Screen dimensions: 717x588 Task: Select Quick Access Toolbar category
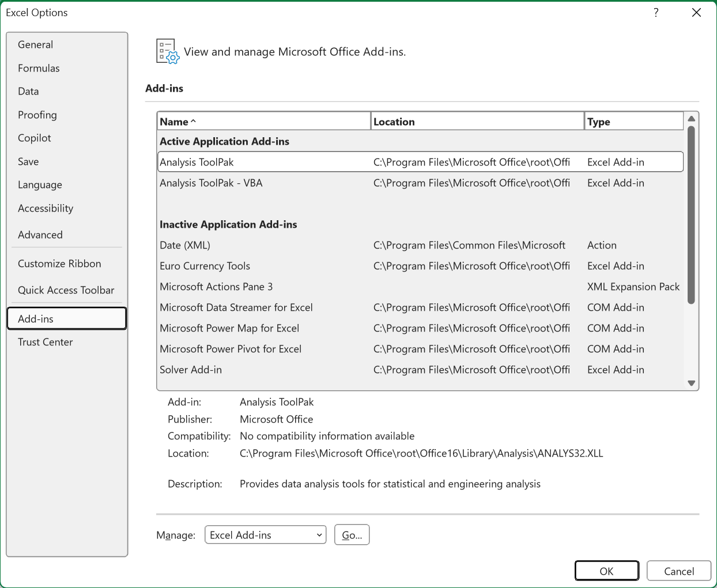[67, 290]
